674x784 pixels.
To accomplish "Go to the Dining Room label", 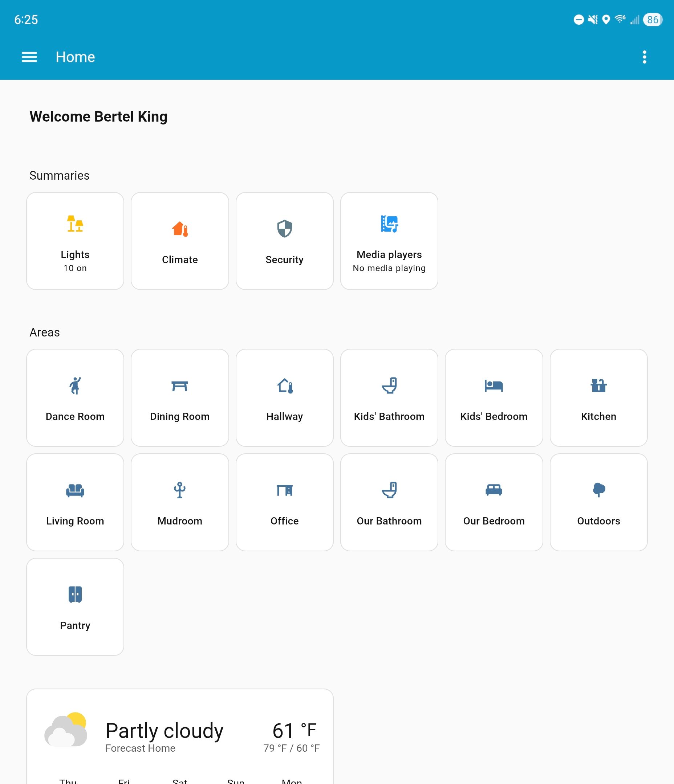I will pos(180,417).
